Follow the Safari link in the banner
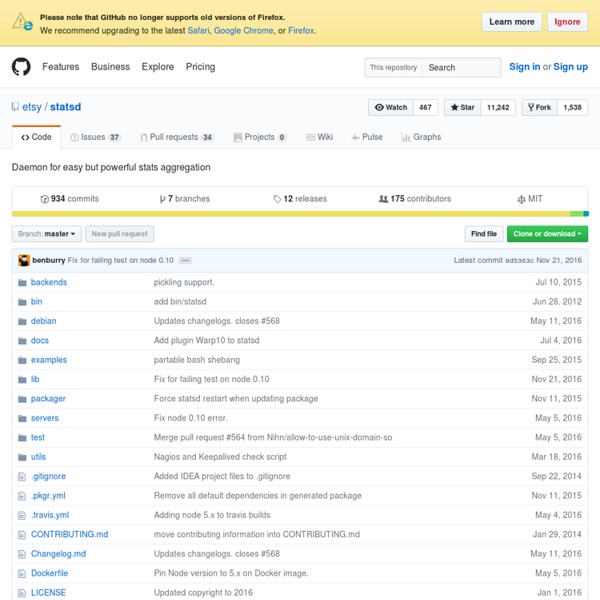Viewport: 600px width, 600px height. (198, 31)
